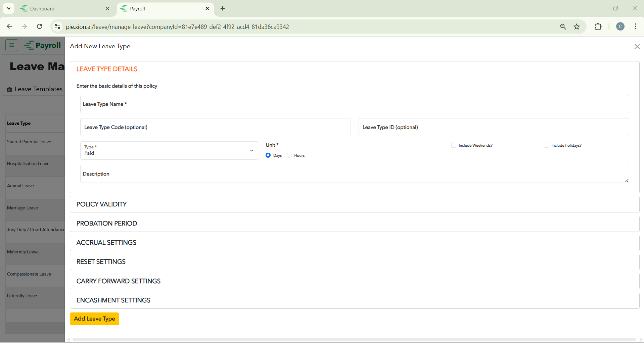Close the Add New Leave Type panel

click(637, 47)
